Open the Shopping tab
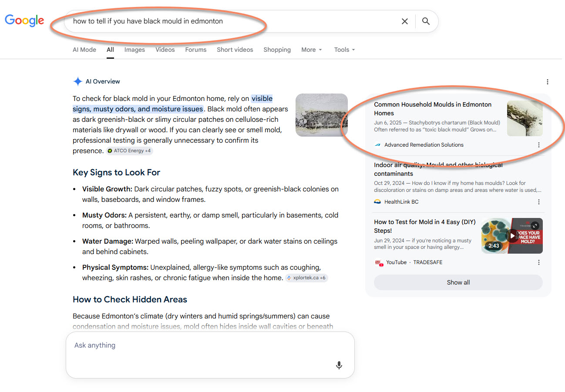This screenshot has width=565, height=392. (x=277, y=50)
